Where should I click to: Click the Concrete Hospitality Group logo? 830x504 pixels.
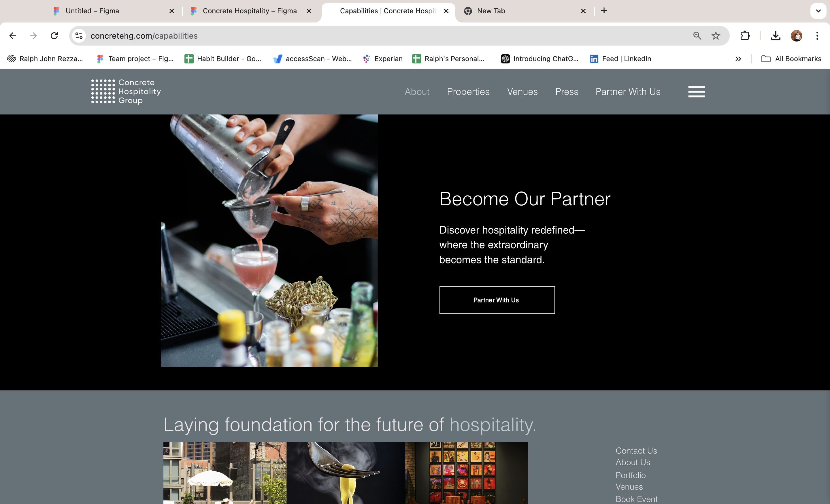[126, 91]
